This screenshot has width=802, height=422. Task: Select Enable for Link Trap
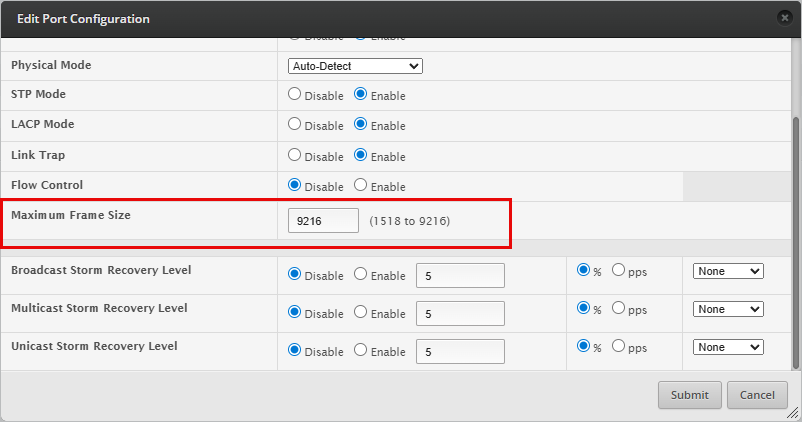click(x=361, y=154)
